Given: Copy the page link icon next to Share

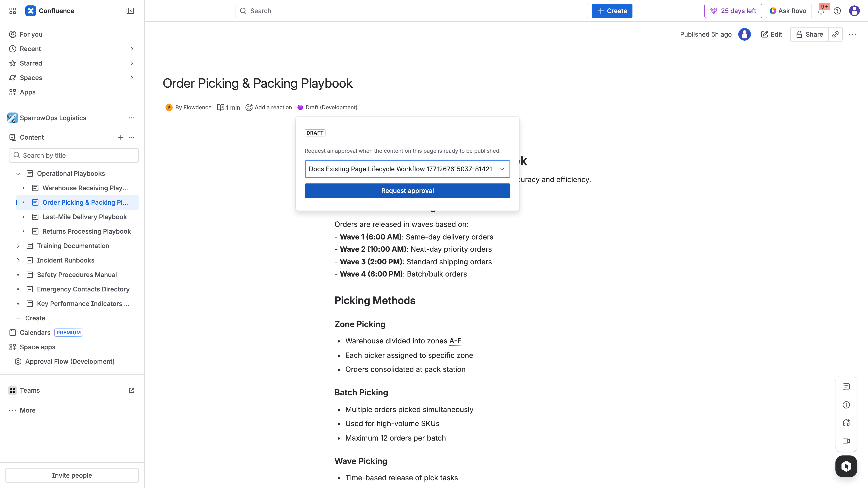Looking at the screenshot, I should click(835, 34).
